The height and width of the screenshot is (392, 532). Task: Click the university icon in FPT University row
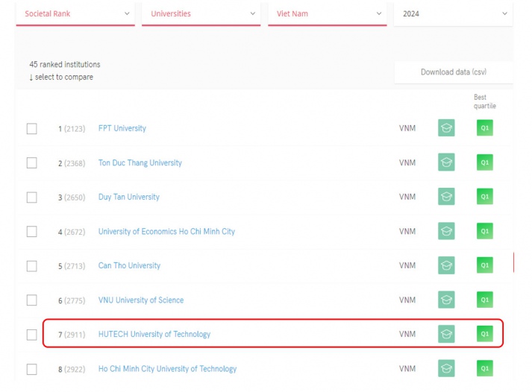[x=446, y=127]
